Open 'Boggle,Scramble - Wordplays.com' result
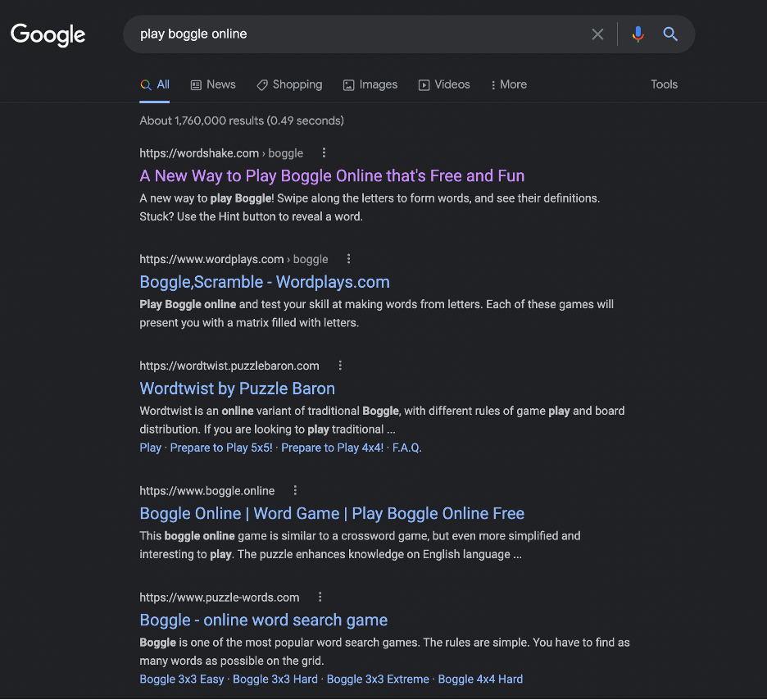This screenshot has height=700, width=767. point(265,282)
